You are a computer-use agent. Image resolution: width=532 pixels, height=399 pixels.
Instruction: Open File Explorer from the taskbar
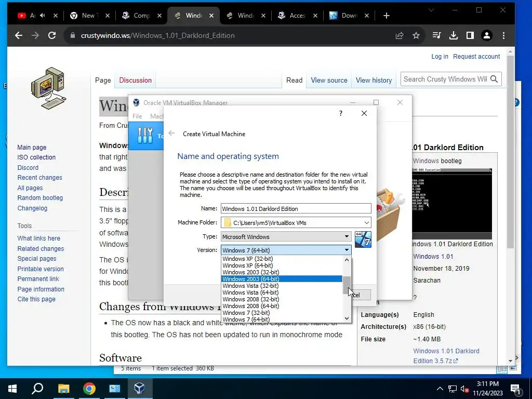click(63, 389)
